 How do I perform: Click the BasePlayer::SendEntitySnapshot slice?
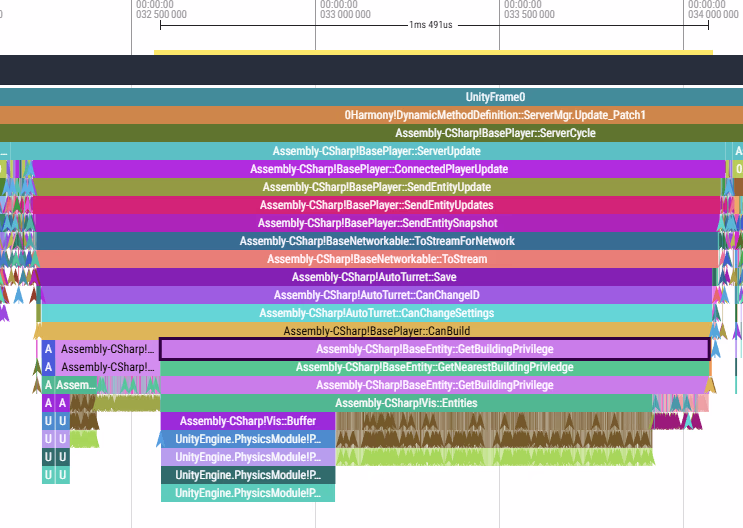point(377,223)
